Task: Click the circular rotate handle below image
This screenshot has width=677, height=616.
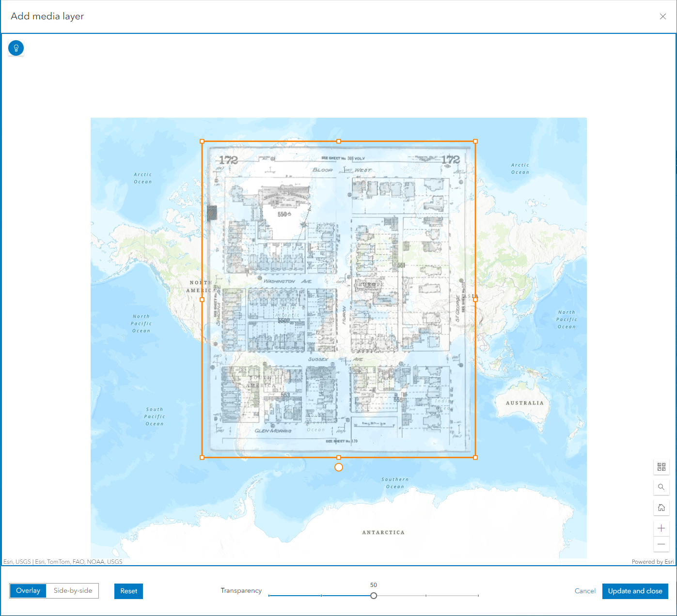Action: click(339, 467)
